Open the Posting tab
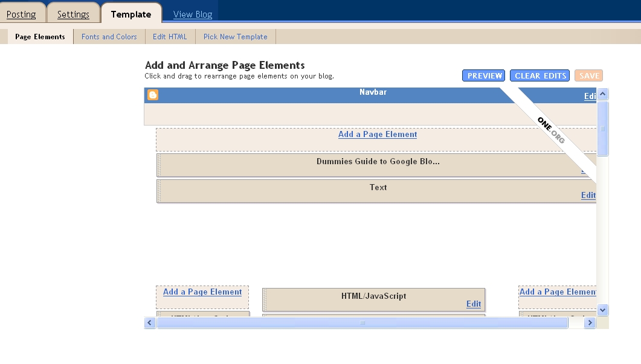The height and width of the screenshot is (364, 641). (x=21, y=14)
